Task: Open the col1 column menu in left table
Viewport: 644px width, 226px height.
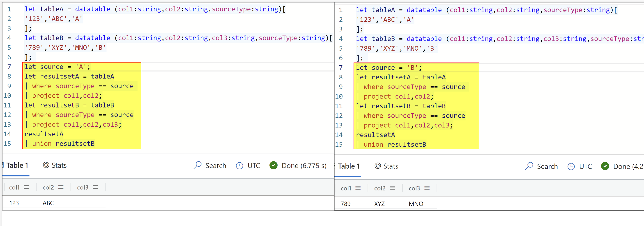Action: click(x=27, y=187)
